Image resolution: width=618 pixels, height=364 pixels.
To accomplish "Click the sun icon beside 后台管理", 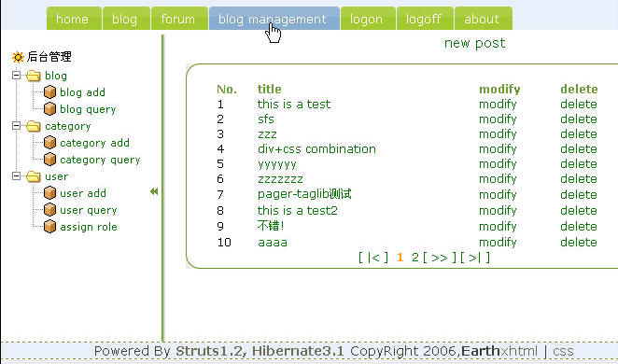I will (18, 57).
